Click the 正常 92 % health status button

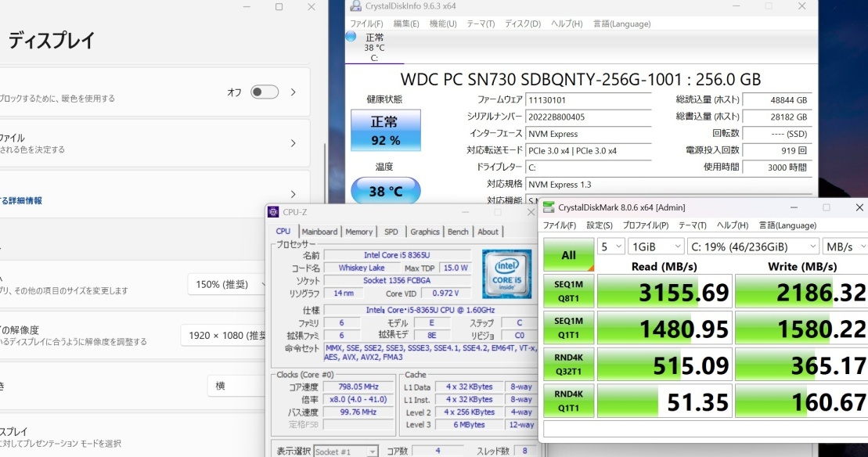coord(386,131)
